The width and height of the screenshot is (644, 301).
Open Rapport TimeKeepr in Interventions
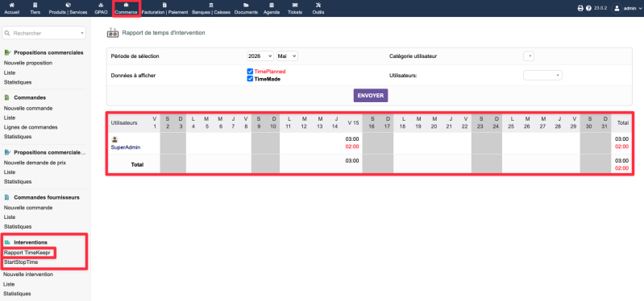tap(27, 253)
